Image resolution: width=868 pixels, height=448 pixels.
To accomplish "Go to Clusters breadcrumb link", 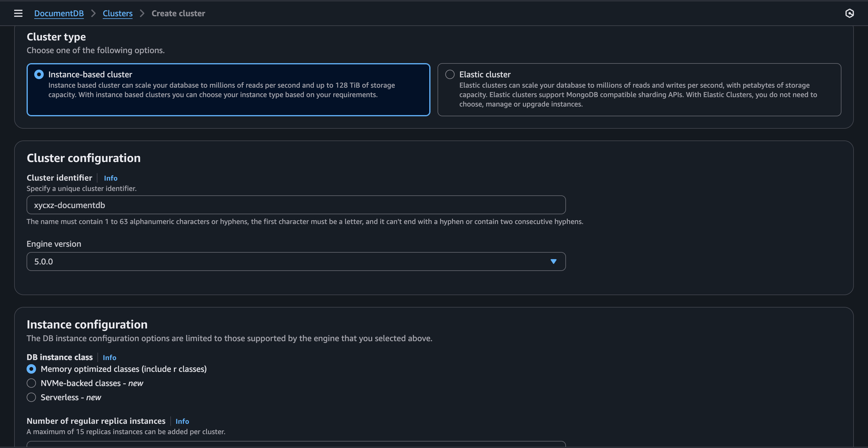I will pos(118,14).
